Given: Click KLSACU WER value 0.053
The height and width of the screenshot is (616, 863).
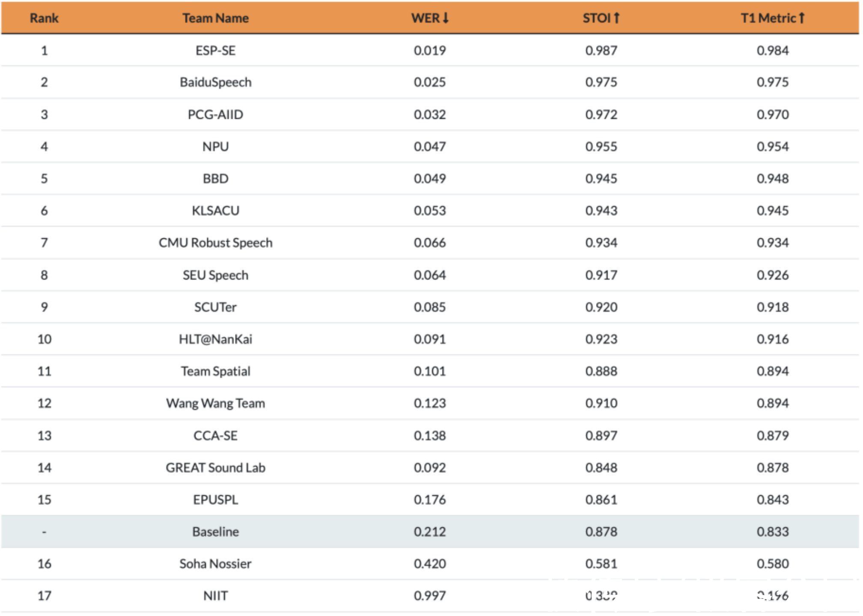Looking at the screenshot, I should click(x=430, y=210).
